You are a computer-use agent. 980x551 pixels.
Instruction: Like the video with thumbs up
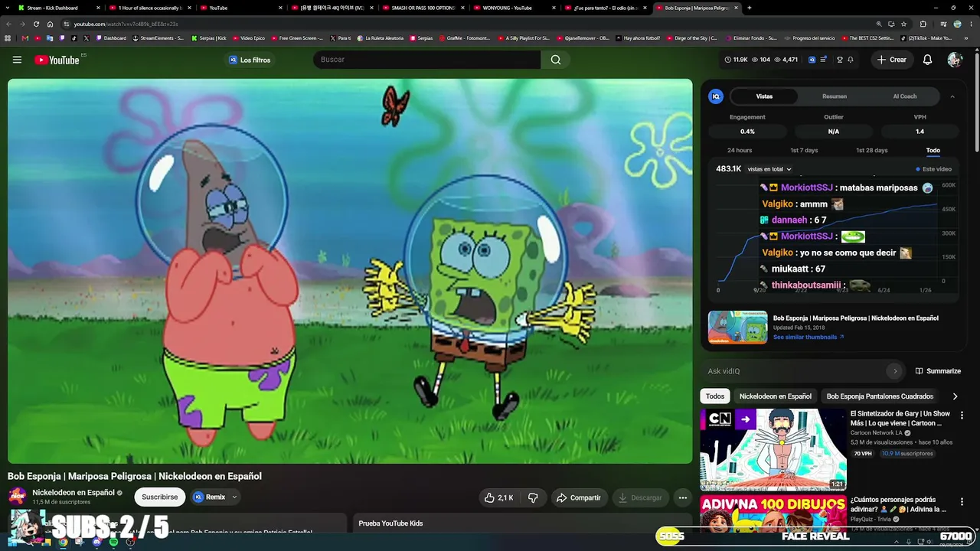coord(498,497)
